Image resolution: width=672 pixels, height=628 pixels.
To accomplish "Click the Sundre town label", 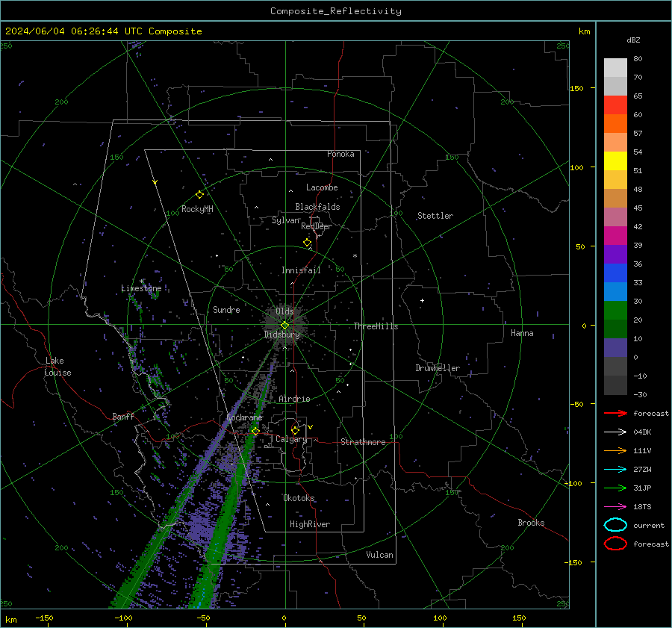I will pyautogui.click(x=226, y=309).
